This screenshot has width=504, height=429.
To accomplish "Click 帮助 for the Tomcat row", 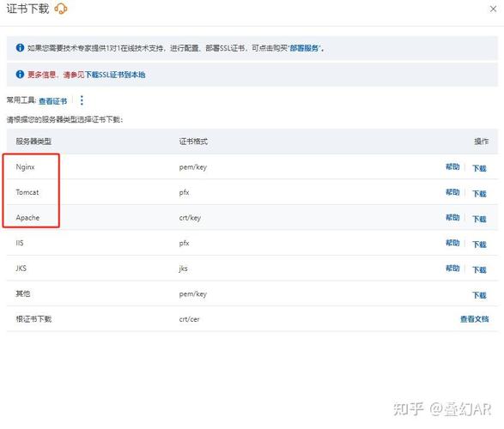I will pos(452,192).
